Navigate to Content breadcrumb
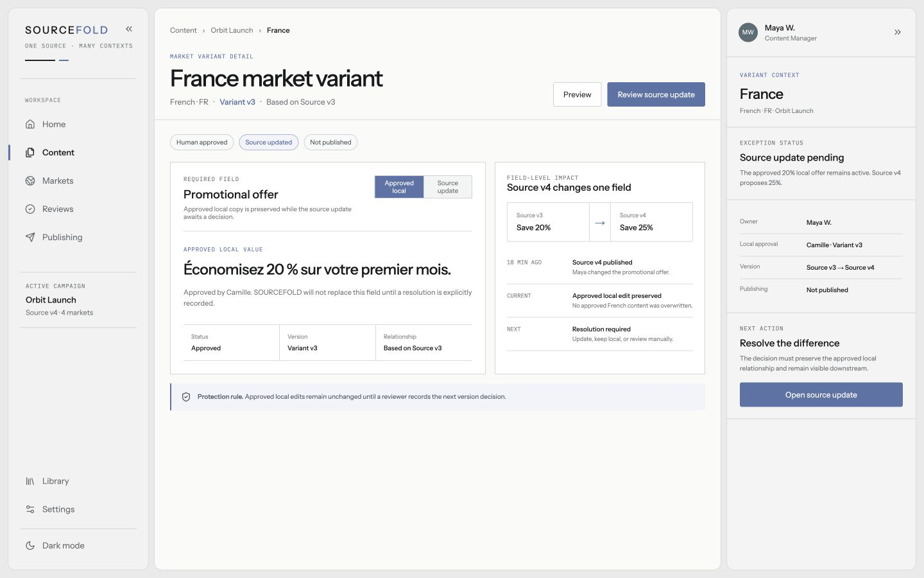924x578 pixels. [184, 30]
